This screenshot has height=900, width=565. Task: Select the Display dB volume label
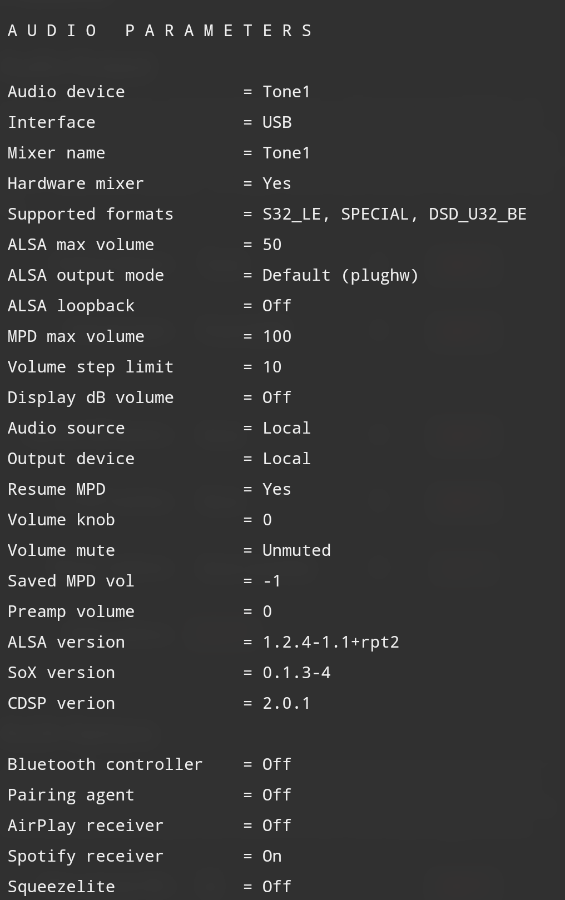click(x=91, y=397)
